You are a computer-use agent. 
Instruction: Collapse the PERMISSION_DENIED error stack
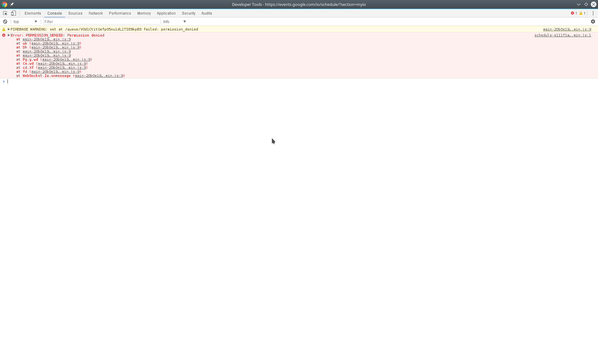[9, 35]
